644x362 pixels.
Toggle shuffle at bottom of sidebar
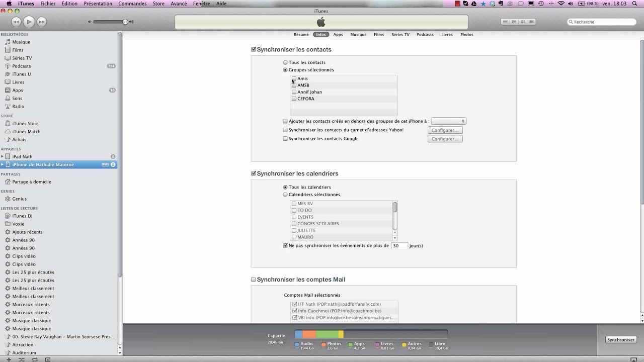[22, 359]
